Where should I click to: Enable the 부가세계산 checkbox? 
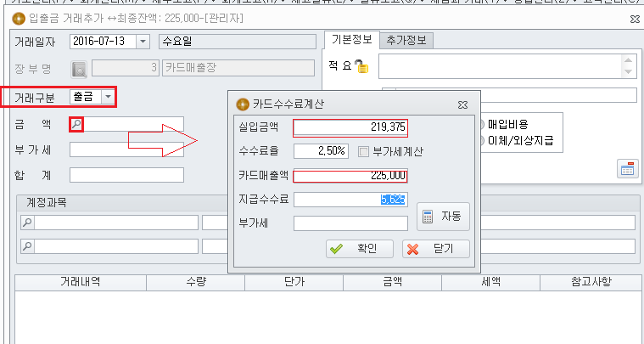pos(363,152)
